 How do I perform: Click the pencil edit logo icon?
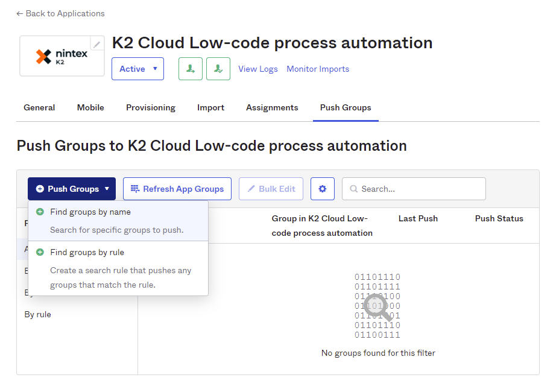click(x=96, y=44)
